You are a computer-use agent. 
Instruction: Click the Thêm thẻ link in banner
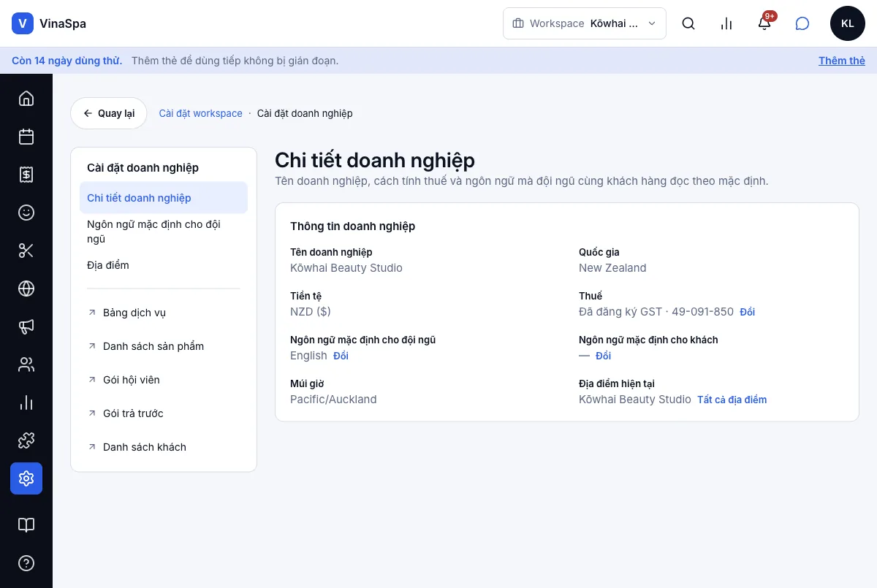pos(842,61)
